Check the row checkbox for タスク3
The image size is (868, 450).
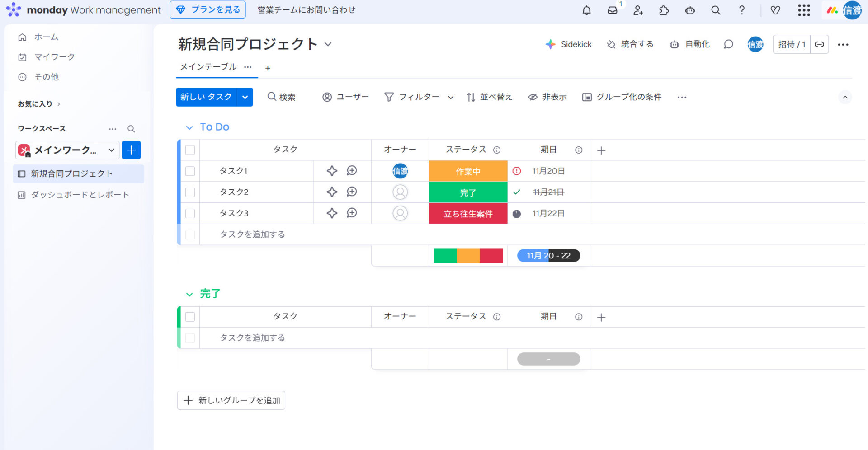pos(189,213)
